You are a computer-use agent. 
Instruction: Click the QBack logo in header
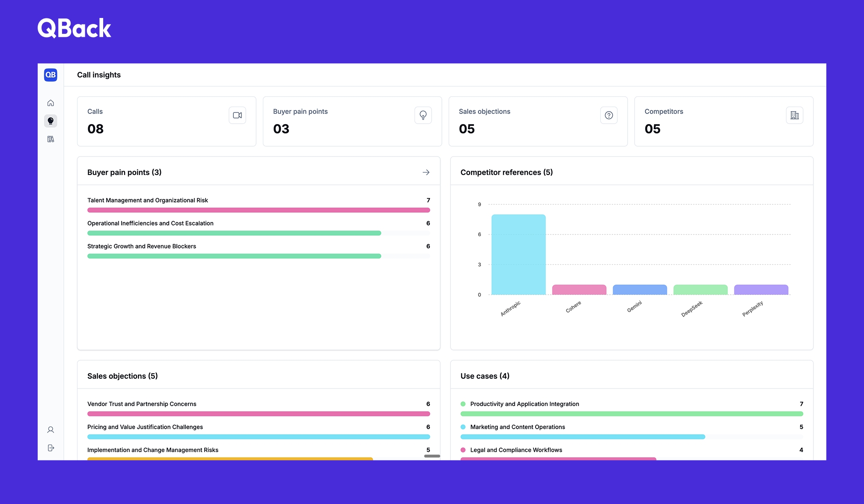click(x=74, y=28)
